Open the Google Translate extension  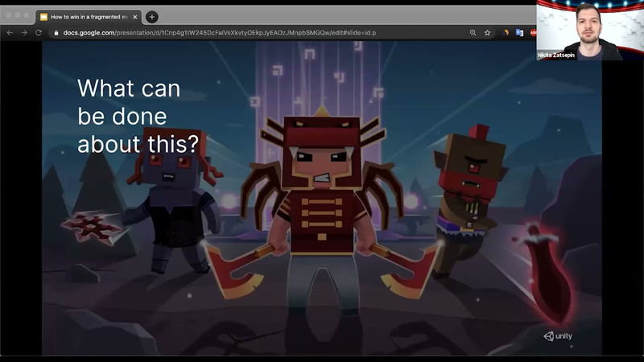click(519, 33)
